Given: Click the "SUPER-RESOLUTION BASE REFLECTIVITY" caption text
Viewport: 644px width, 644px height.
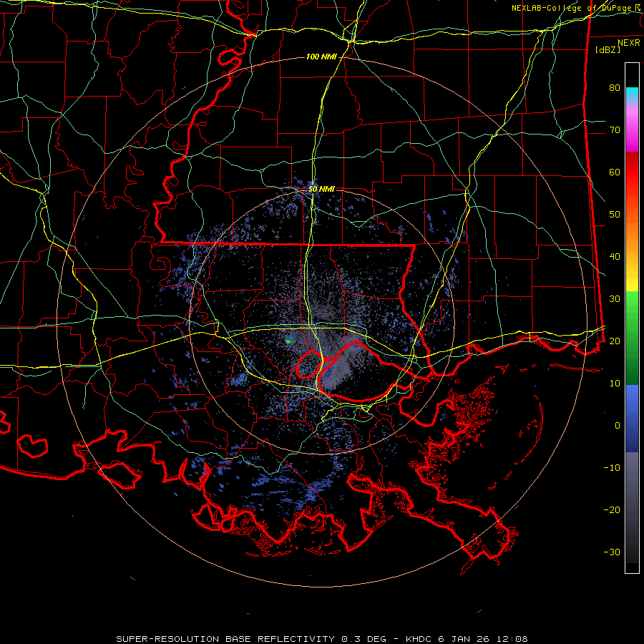Looking at the screenshot, I should 225,639.
